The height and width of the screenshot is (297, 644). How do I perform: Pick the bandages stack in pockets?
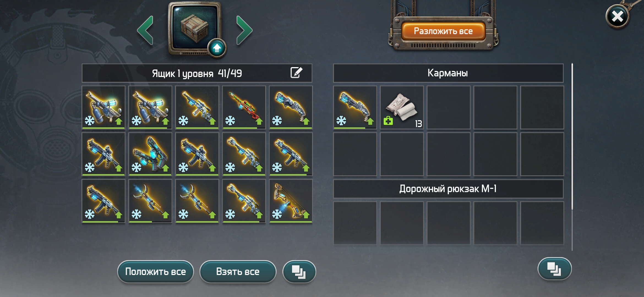[x=402, y=108]
